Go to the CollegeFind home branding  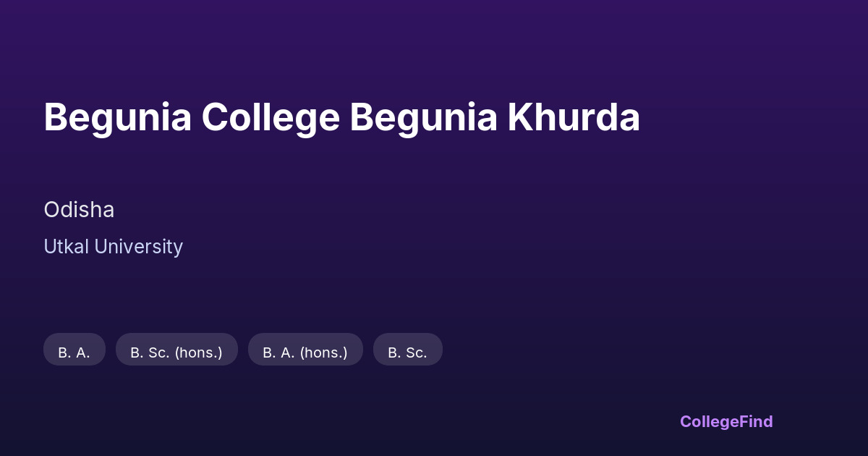[726, 421]
